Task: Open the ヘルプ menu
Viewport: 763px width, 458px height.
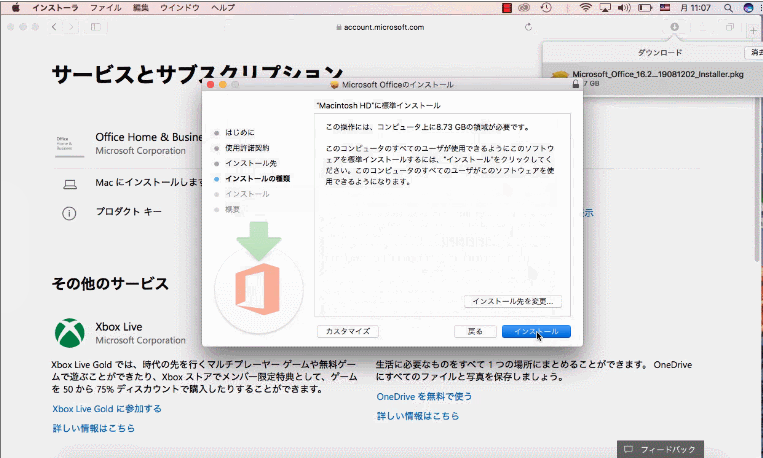Action: [x=223, y=7]
